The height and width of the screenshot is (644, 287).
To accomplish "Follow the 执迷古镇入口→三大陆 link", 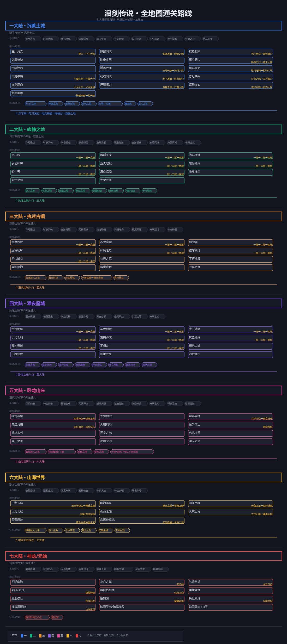I will point(30,201).
